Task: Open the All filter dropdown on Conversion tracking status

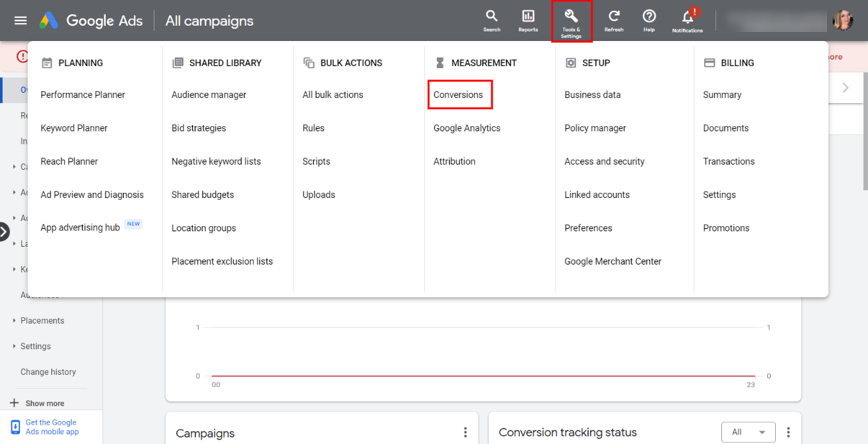Action: [748, 432]
